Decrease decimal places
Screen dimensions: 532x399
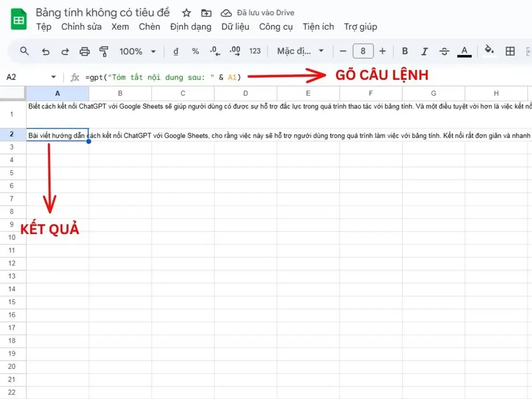[215, 51]
